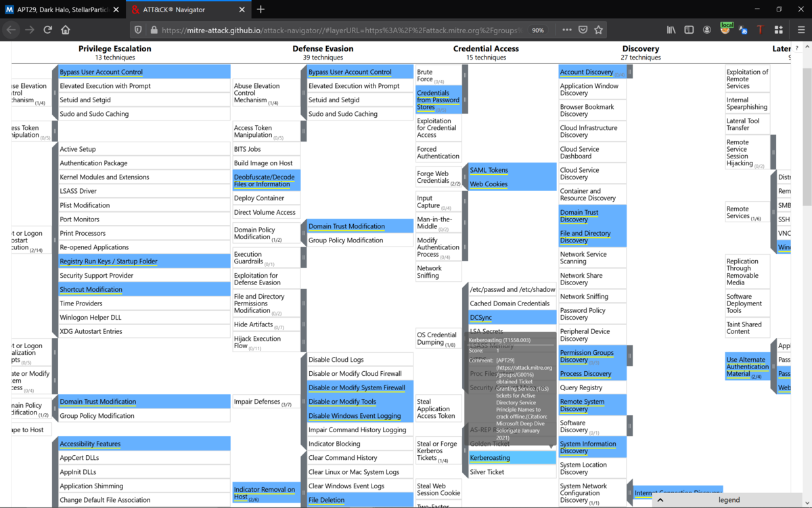The height and width of the screenshot is (508, 812).
Task: Reload the current page
Action: pyautogui.click(x=47, y=30)
